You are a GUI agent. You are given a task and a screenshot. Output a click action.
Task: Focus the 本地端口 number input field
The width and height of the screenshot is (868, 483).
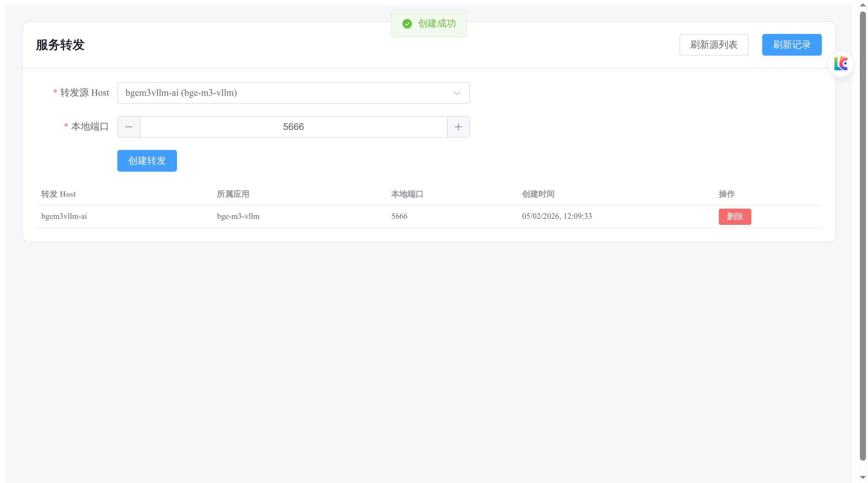pyautogui.click(x=293, y=127)
